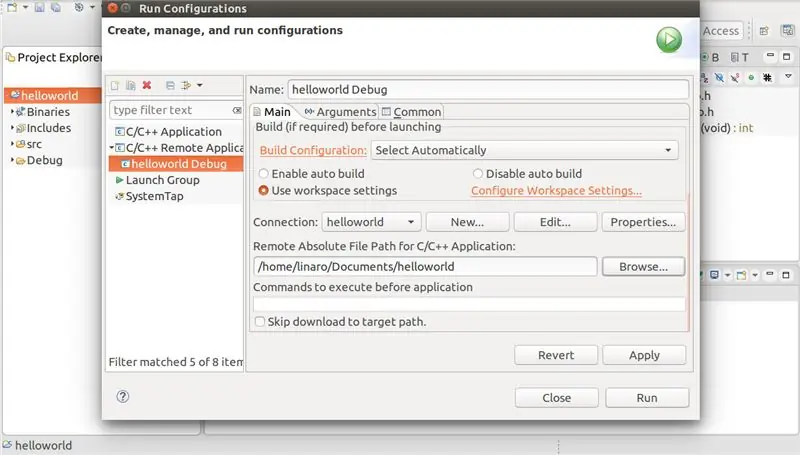Viewport: 800px width, 455px height.
Task: Click the filter launch configurations icon
Action: point(187,85)
